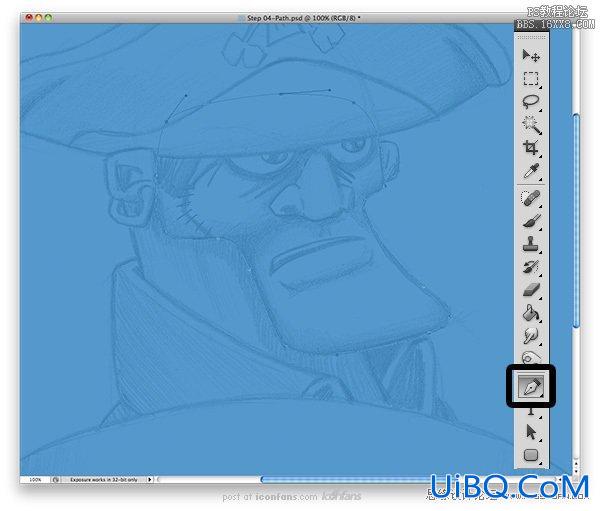Click the horizontal scrollbar thumb

coord(348,479)
